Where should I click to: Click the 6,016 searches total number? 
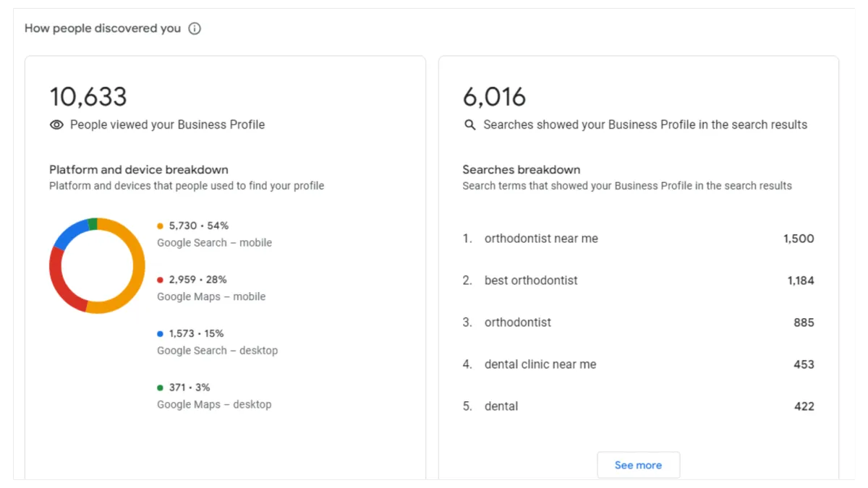tap(495, 97)
